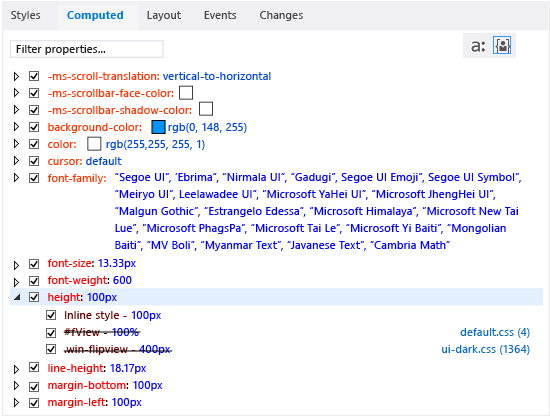Toggle the pseudo-state a: icon

point(478,46)
